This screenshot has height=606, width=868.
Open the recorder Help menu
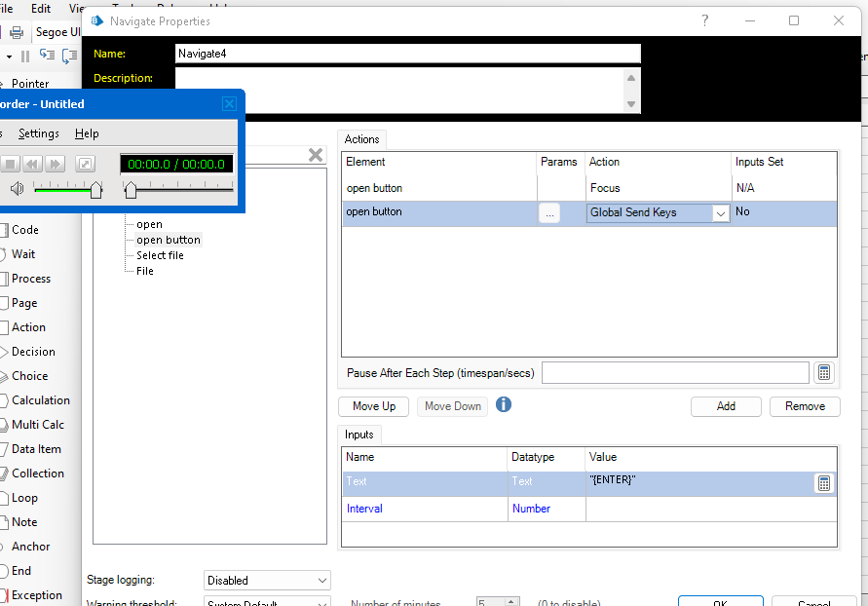click(x=87, y=133)
